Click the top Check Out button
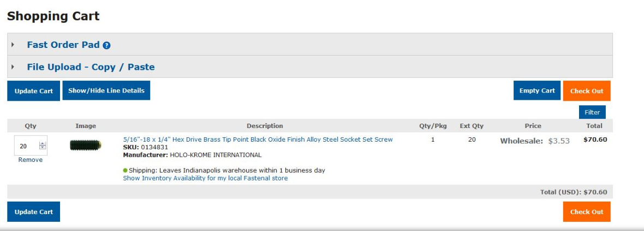644x231 pixels. coord(587,90)
